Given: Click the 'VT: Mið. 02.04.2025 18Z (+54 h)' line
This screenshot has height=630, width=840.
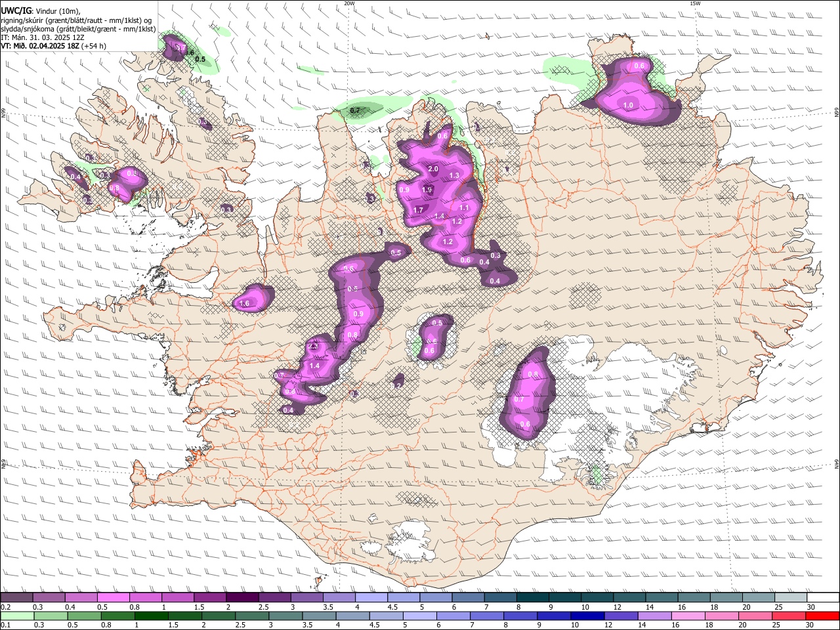Looking at the screenshot, I should pyautogui.click(x=54, y=46).
